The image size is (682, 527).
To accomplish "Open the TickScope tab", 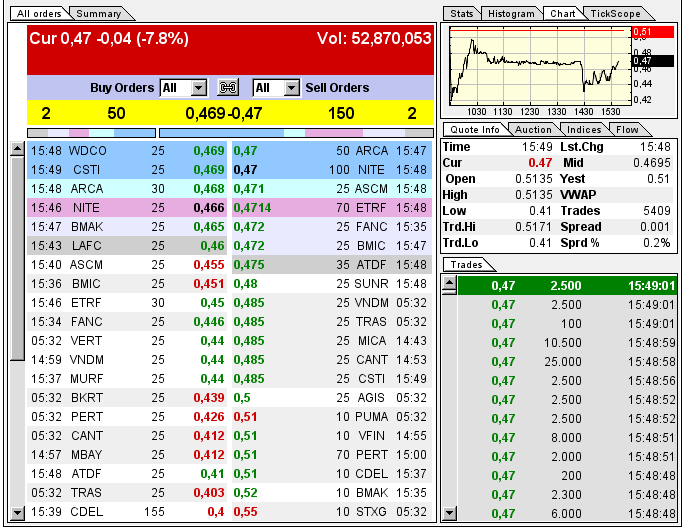I will pos(615,13).
